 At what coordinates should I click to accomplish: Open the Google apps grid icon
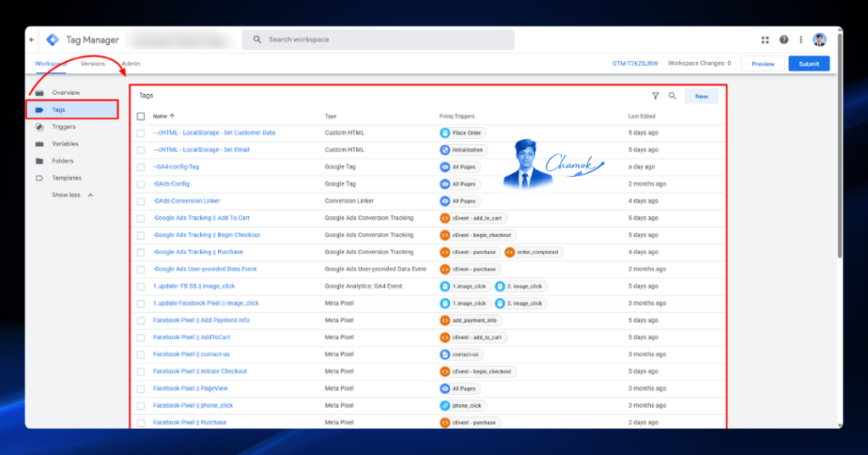pyautogui.click(x=765, y=40)
